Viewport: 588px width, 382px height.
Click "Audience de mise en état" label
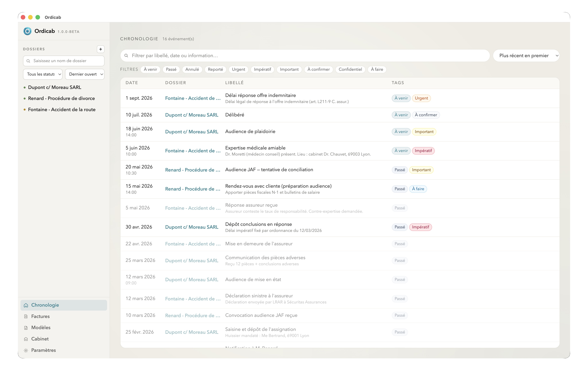tap(253, 280)
